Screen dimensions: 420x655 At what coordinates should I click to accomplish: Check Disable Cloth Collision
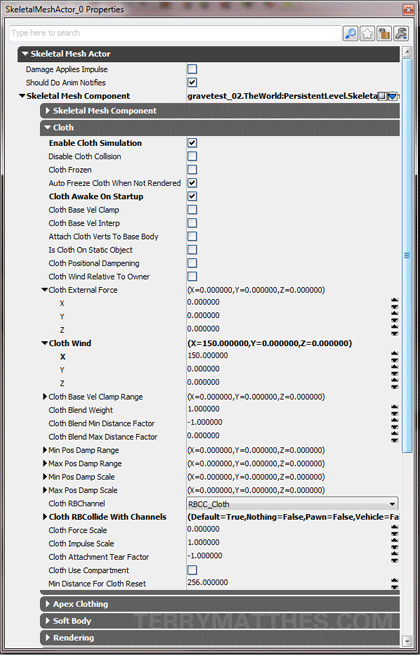pyautogui.click(x=192, y=156)
